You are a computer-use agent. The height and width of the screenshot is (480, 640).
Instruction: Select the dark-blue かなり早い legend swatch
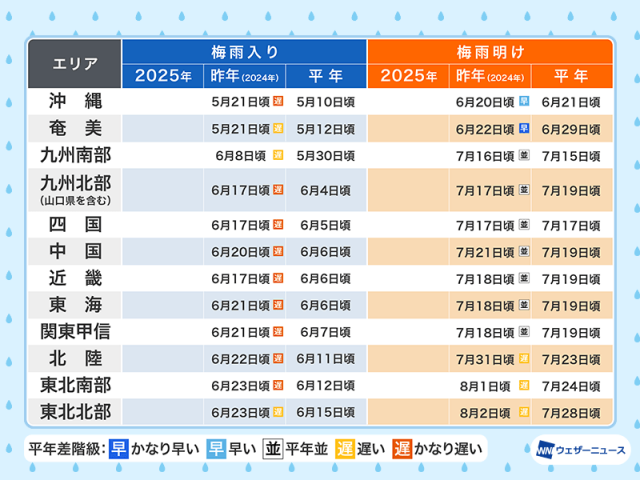(119, 449)
